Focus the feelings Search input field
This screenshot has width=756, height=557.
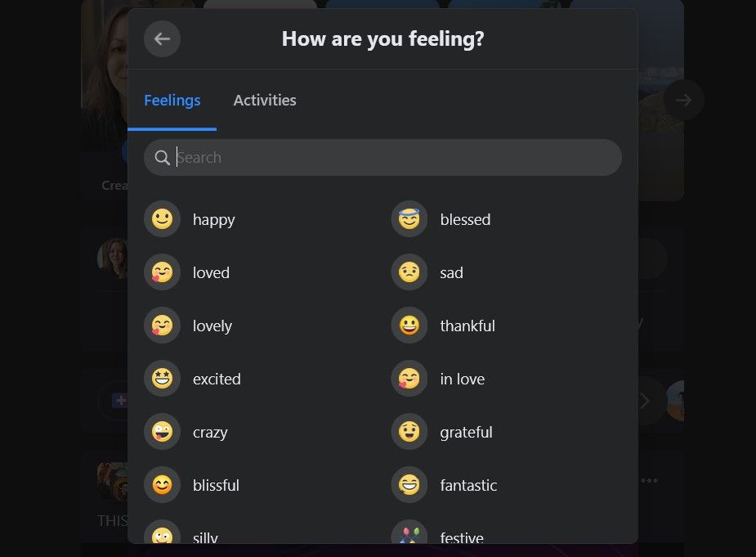pyautogui.click(x=392, y=158)
